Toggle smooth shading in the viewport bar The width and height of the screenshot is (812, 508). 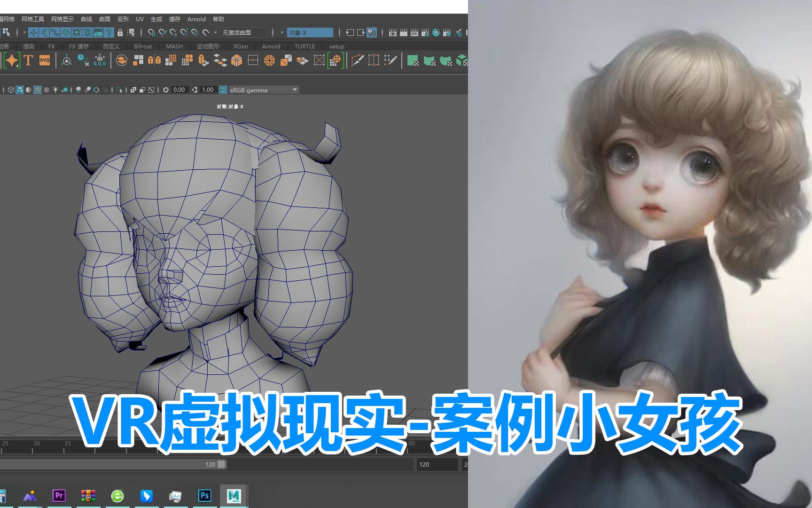click(20, 89)
